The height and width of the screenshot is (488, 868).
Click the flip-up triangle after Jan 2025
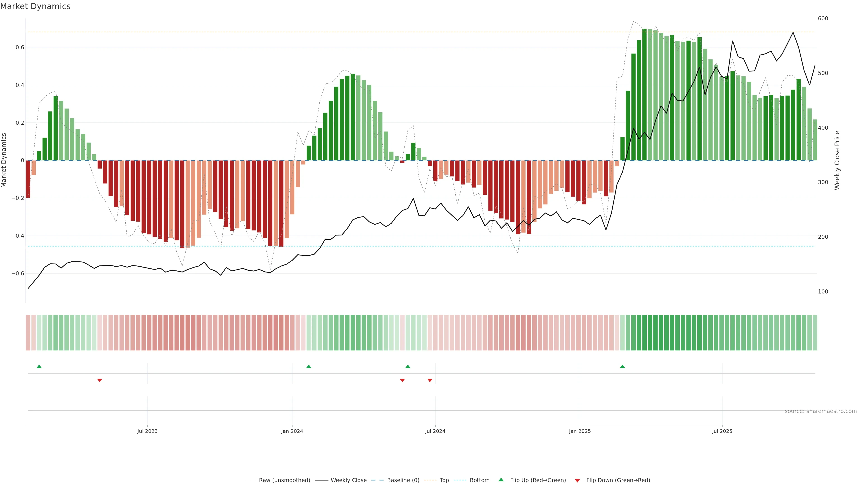[622, 366]
